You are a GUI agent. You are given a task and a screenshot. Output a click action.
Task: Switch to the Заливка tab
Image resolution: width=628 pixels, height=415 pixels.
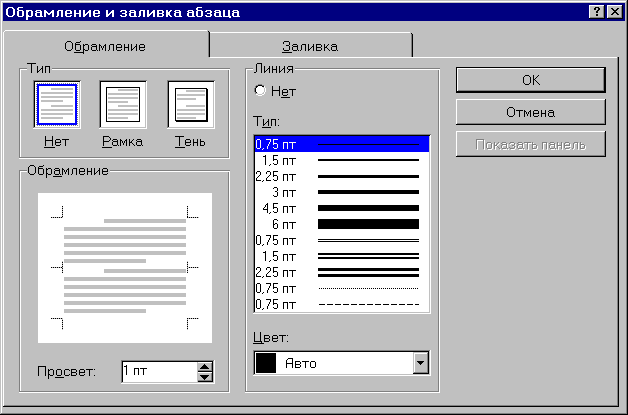pyautogui.click(x=310, y=46)
